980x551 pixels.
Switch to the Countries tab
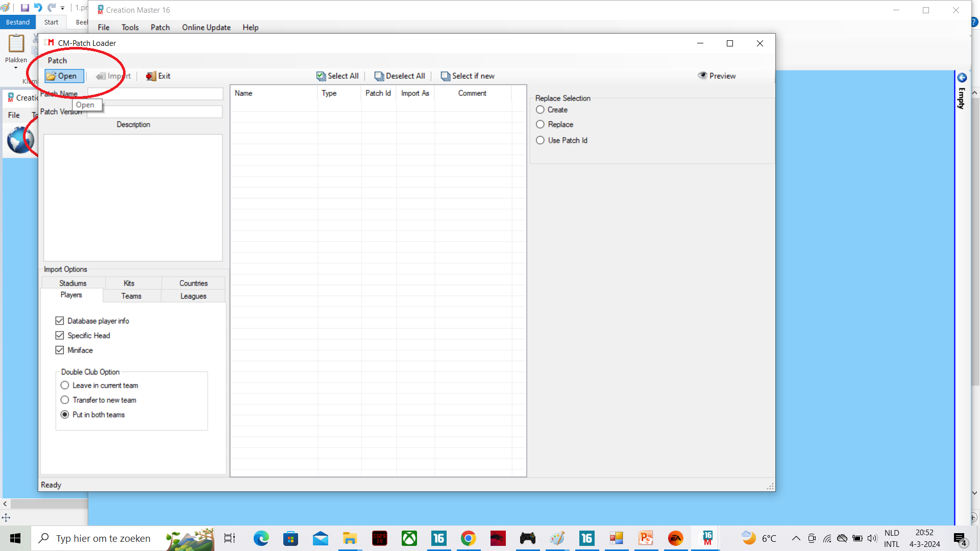point(193,284)
